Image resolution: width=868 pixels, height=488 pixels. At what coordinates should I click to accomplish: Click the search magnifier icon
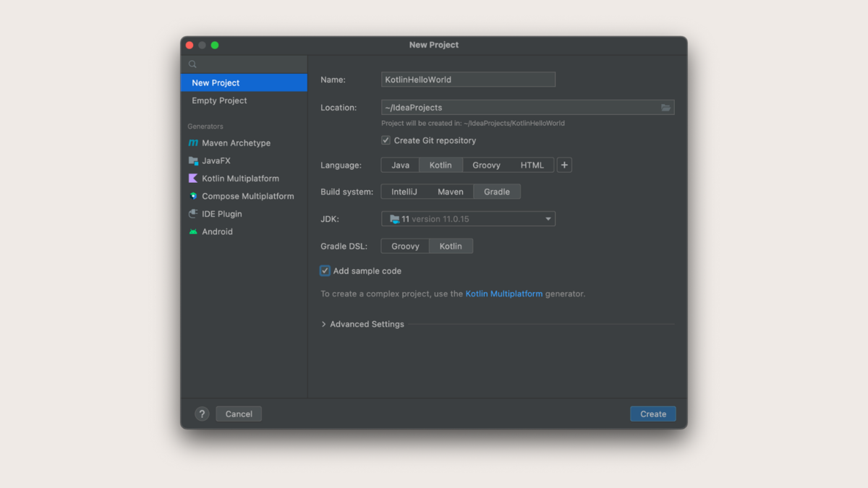(192, 64)
